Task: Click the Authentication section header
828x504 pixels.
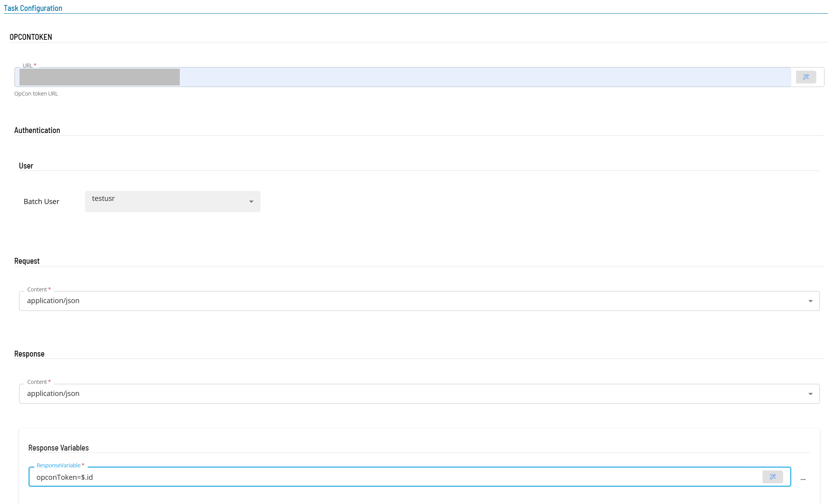Action: tap(37, 130)
